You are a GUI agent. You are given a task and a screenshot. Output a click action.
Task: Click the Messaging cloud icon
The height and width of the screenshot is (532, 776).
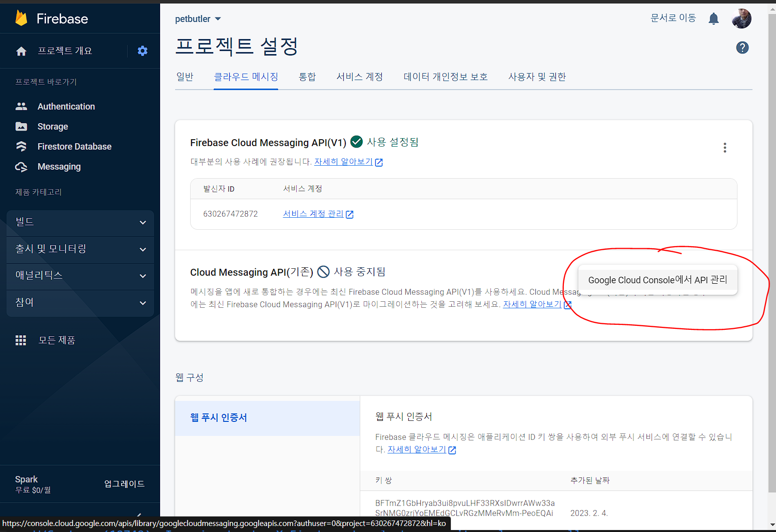21,167
